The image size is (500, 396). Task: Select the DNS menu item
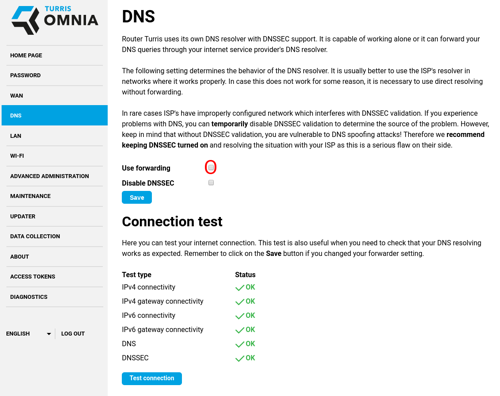pyautogui.click(x=55, y=115)
